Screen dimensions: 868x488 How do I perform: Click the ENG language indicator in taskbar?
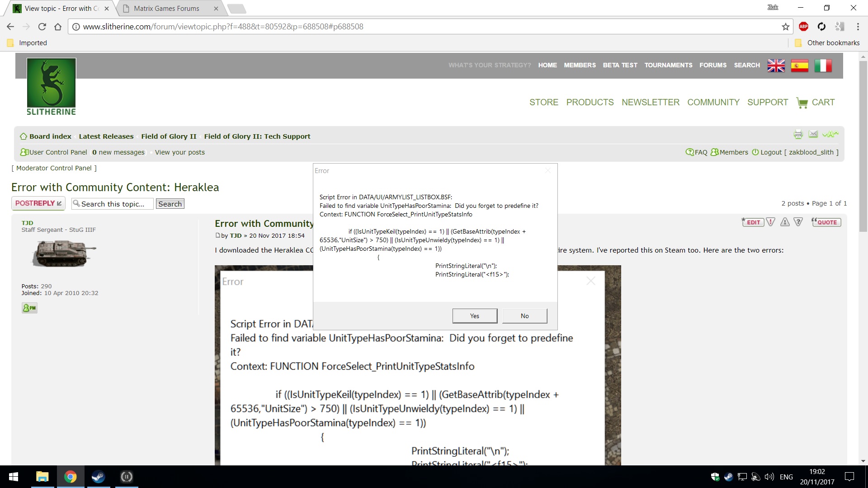[x=786, y=477]
